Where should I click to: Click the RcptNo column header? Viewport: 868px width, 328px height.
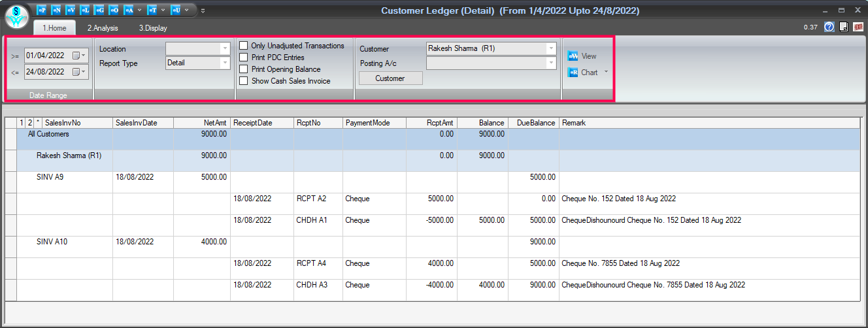click(318, 123)
